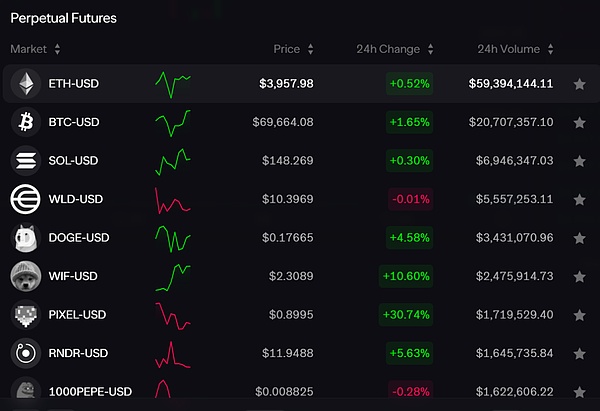Open the 1000PEPE-USD market
This screenshot has width=600, height=411.
(x=90, y=391)
